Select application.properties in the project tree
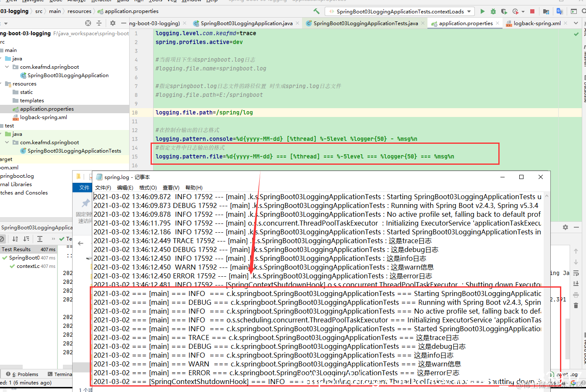This screenshot has width=586, height=392. point(65,109)
